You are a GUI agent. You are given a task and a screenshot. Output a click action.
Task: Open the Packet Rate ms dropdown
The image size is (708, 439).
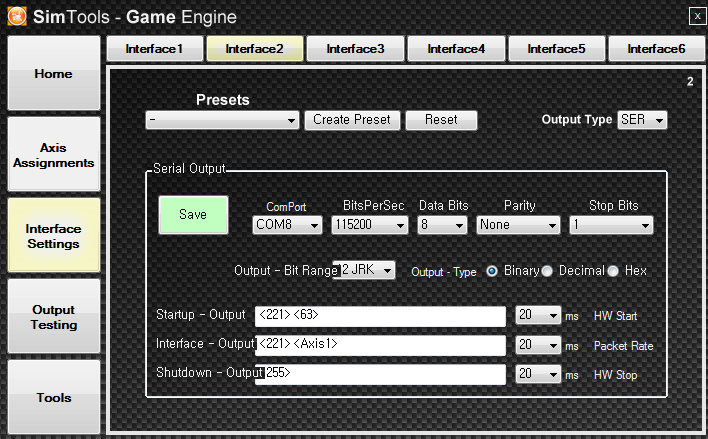pos(538,345)
